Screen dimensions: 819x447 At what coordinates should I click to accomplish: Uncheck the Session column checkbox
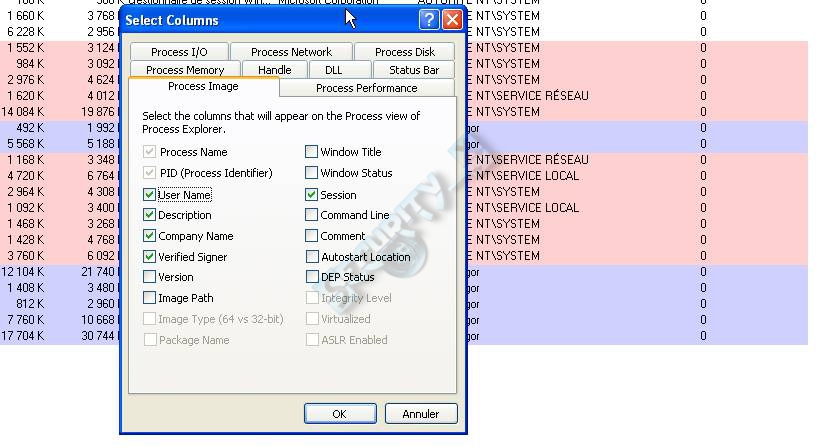311,195
